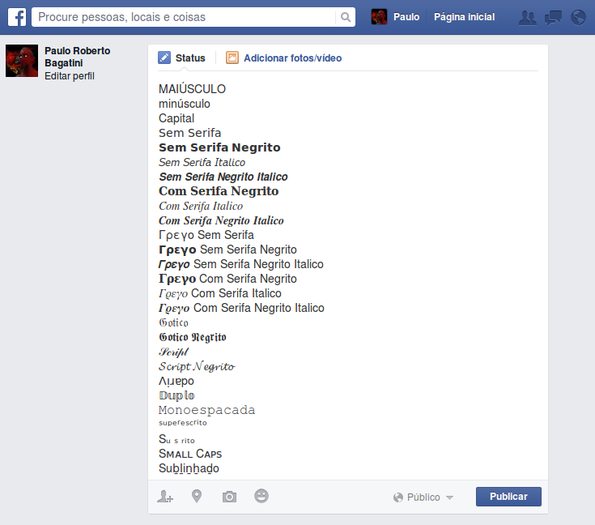Click Paulo Roberto Bagatini profile thumbnail
This screenshot has width=595, height=525.
[x=22, y=61]
